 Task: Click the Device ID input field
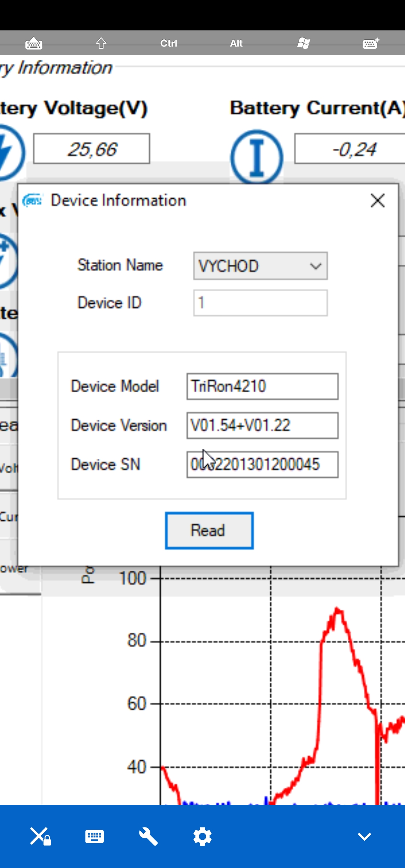(260, 303)
